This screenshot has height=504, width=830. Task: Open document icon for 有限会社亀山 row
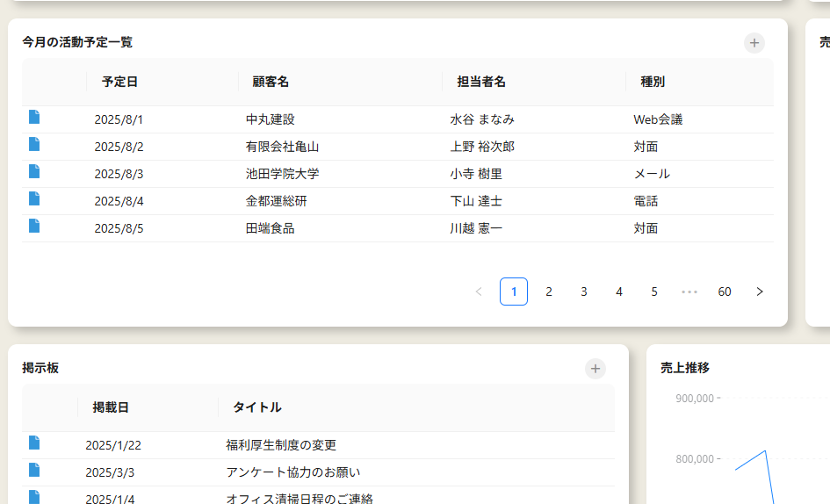[x=34, y=145]
